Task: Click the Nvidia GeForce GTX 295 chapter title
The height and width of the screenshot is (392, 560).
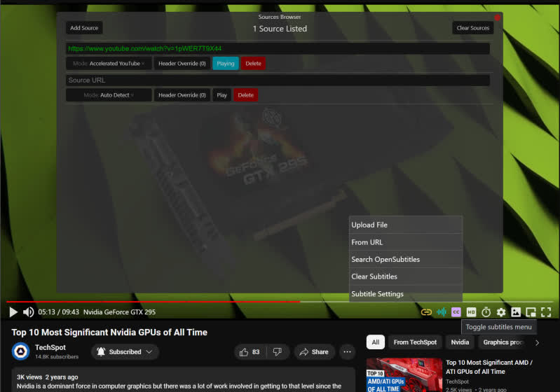Action: [x=120, y=312]
